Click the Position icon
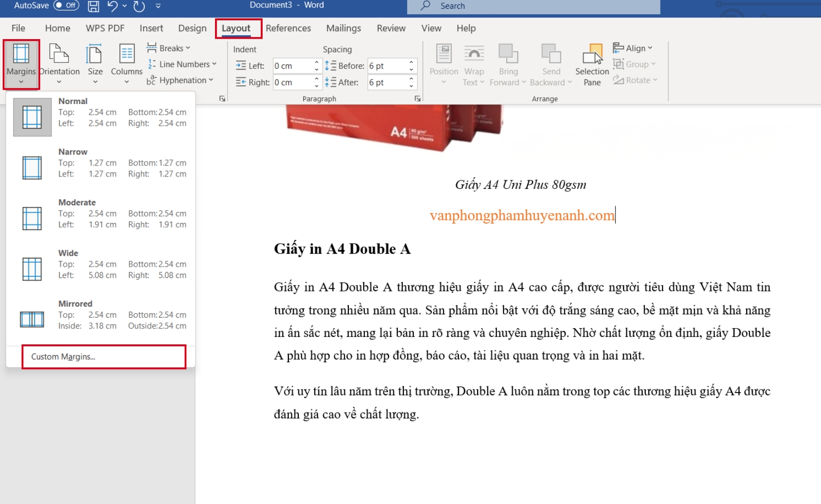 pyautogui.click(x=444, y=54)
